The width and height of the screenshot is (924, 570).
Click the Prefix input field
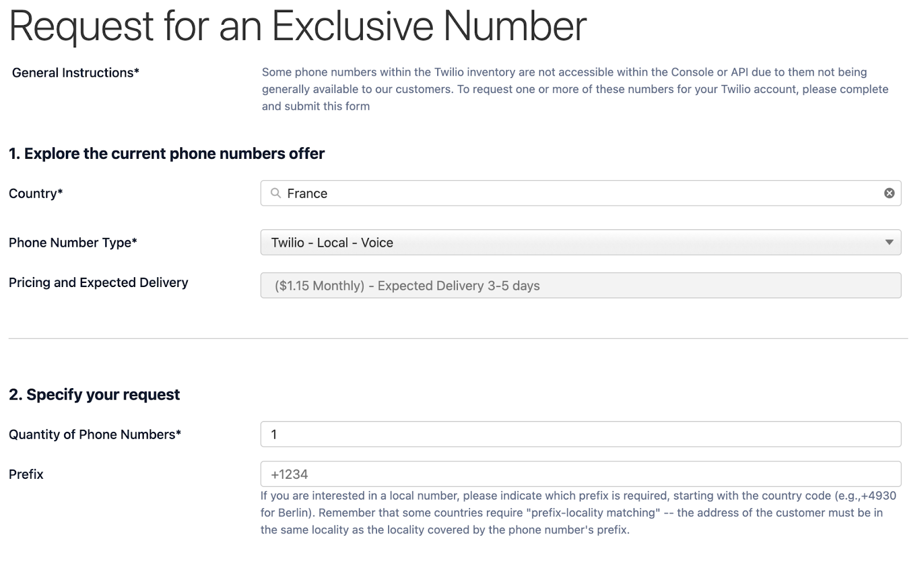click(580, 474)
